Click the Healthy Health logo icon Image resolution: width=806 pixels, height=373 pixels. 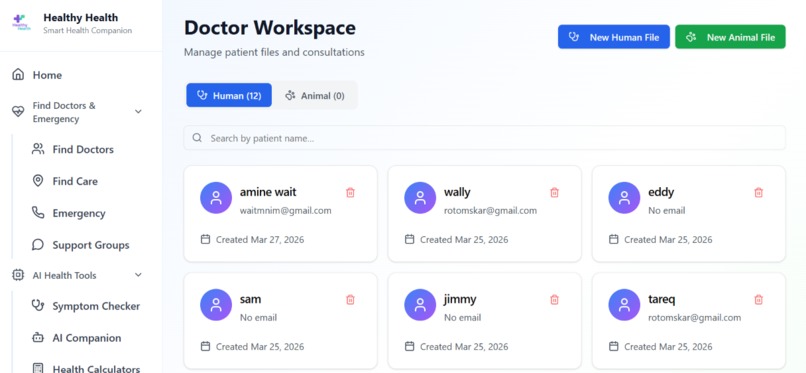point(22,23)
